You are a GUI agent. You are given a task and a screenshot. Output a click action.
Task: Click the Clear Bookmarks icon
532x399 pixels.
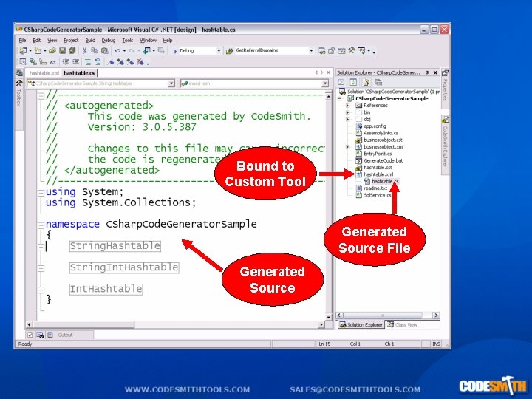[x=140, y=62]
